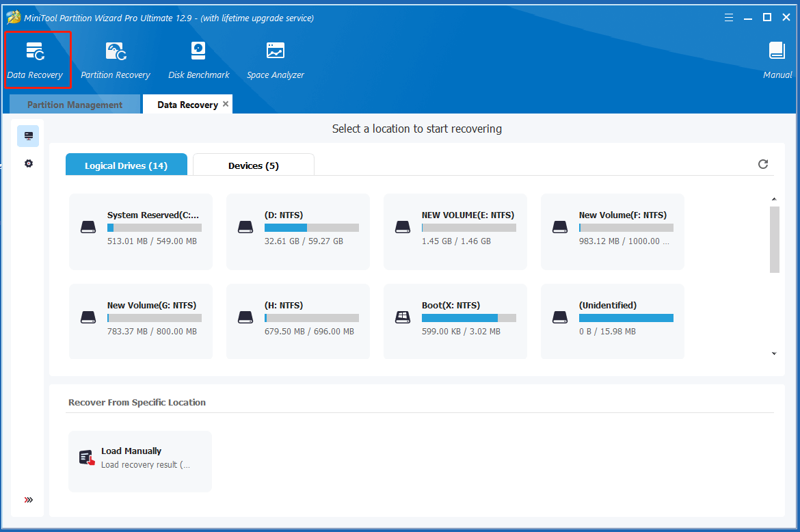Click Load recovery result subtitle text

[x=146, y=465]
